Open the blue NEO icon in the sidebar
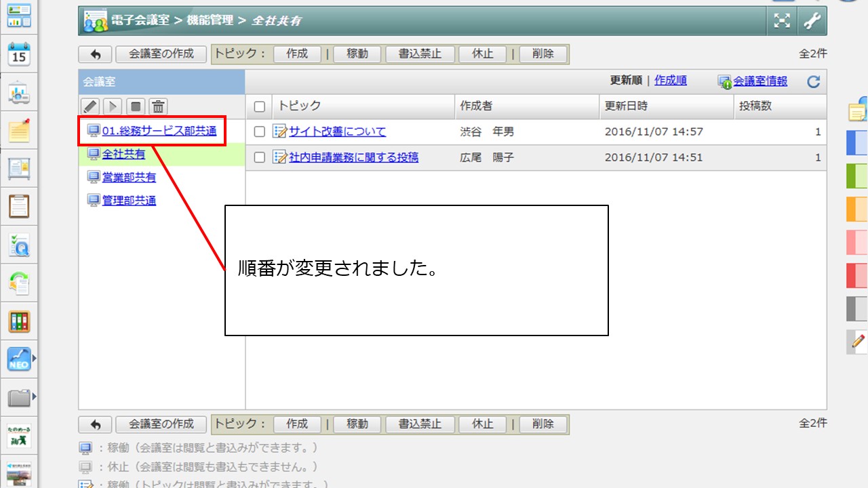The image size is (868, 488). click(19, 359)
